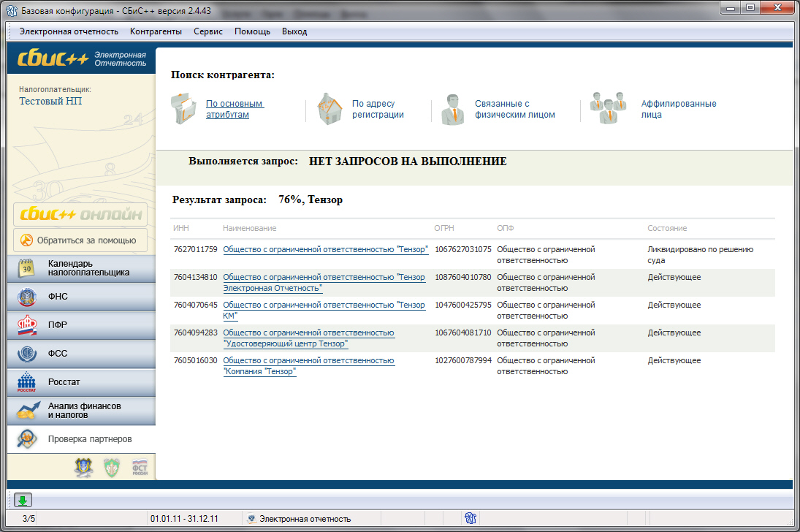Open the first result link ending in "Тензор" (INN 7627011759)
This screenshot has width=800, height=532.
coord(326,250)
